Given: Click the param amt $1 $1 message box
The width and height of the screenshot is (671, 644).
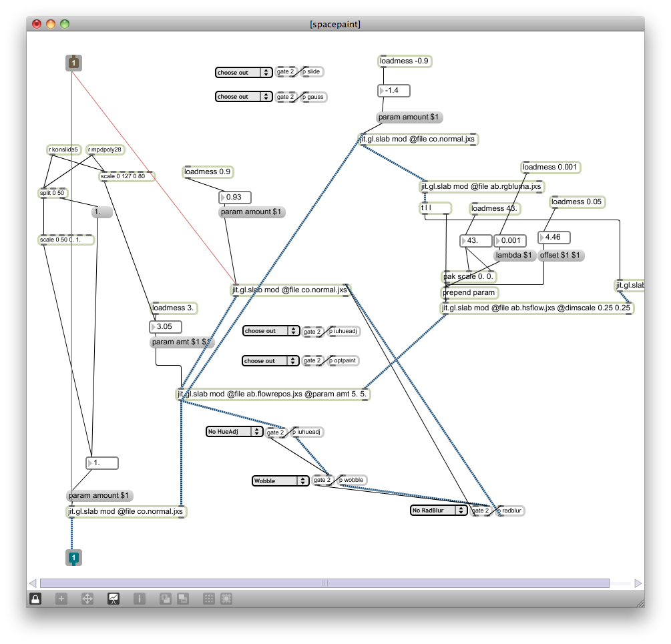Looking at the screenshot, I should [x=182, y=342].
